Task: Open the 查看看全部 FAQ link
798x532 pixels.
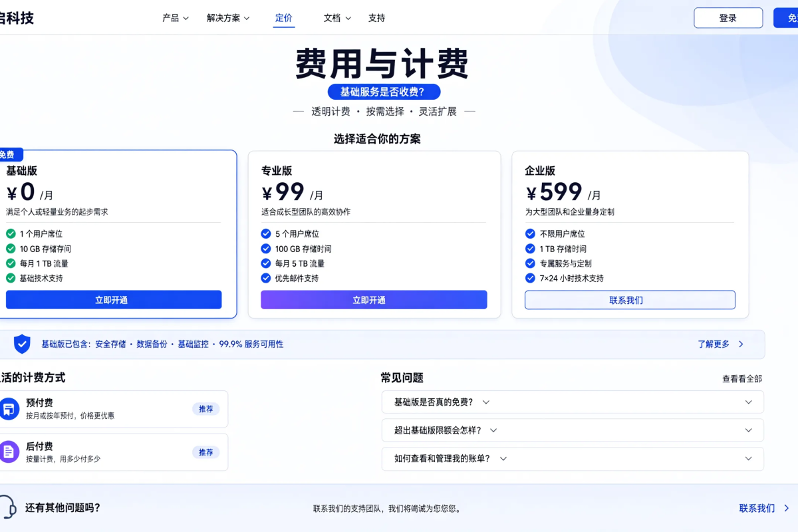Action: [742, 378]
